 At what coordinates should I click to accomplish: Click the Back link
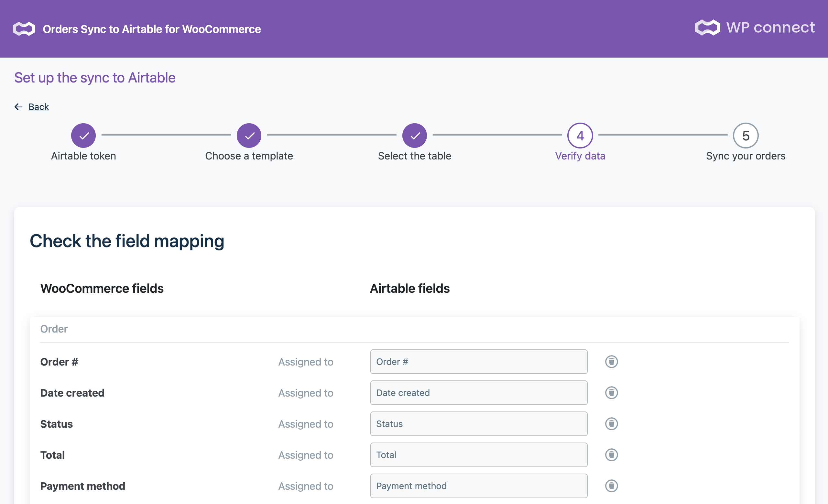pos(38,107)
